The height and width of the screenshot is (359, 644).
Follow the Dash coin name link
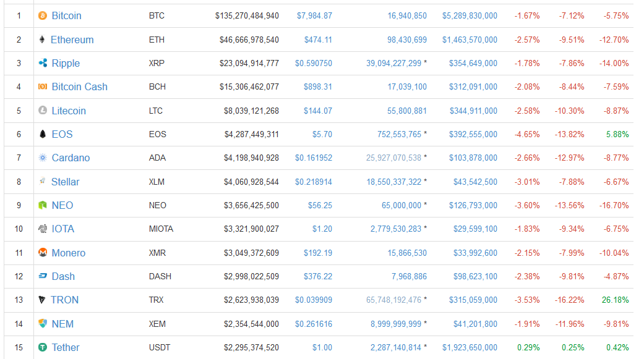click(63, 276)
